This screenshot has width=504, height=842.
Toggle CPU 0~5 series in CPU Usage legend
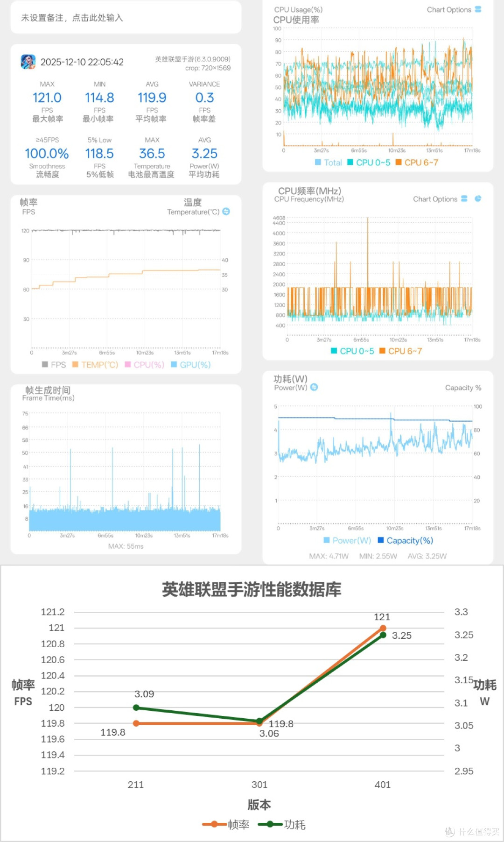369,163
